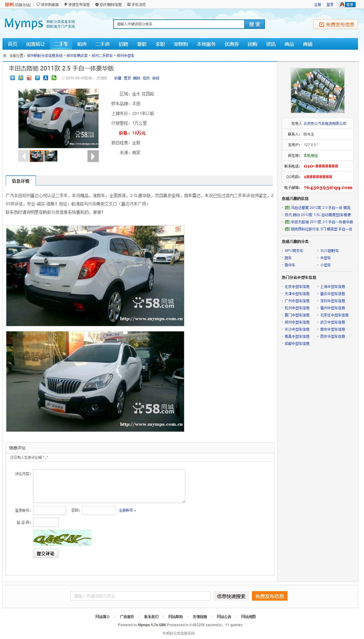This screenshot has height=639, width=364.
Task: Focus the 登录帐号 input field
Action: pos(50,510)
